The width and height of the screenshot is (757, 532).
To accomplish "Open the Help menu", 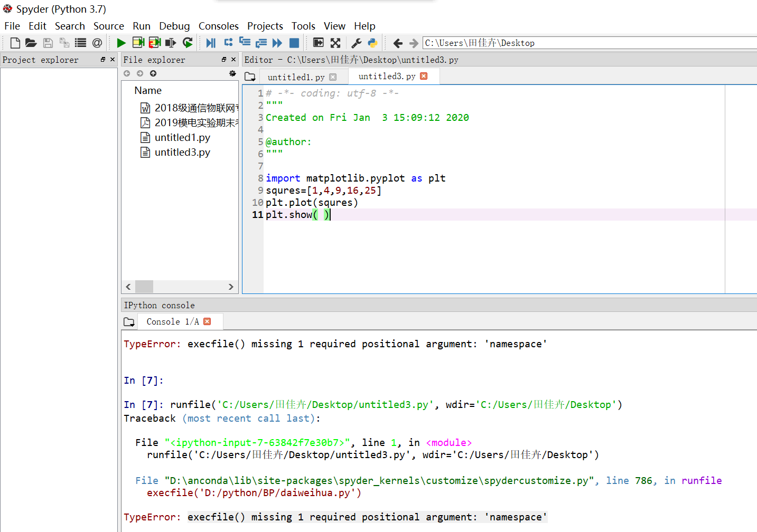I will (365, 26).
